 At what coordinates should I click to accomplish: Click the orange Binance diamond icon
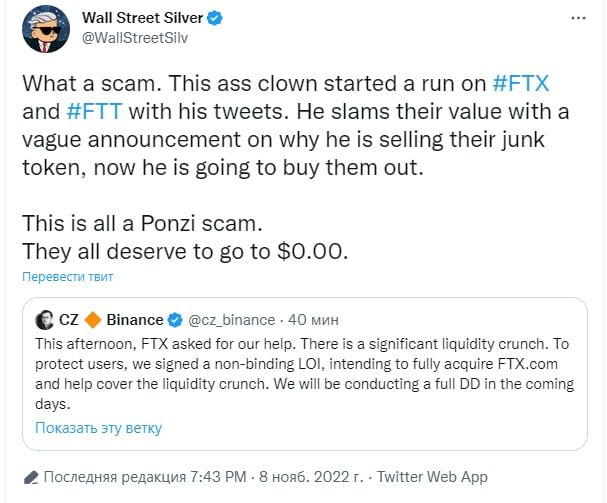[x=93, y=320]
